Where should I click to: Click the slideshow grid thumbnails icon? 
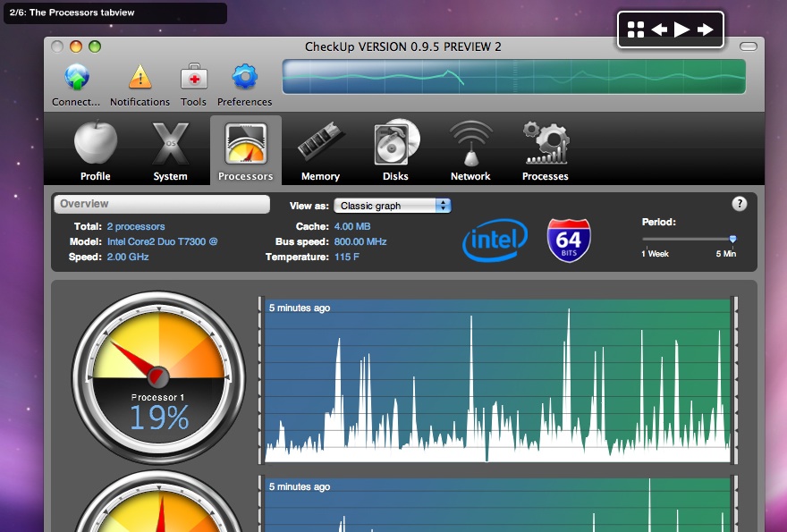pos(636,30)
